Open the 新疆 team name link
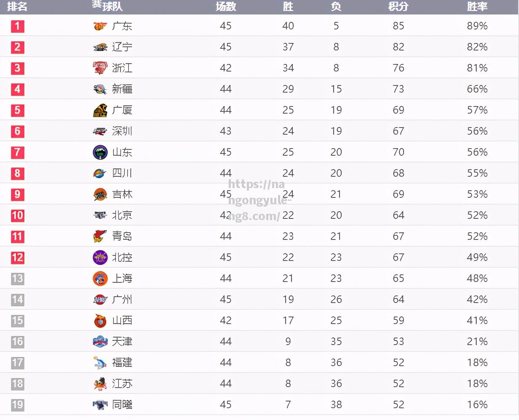Image resolution: width=519 pixels, height=420 pixels. (x=122, y=89)
